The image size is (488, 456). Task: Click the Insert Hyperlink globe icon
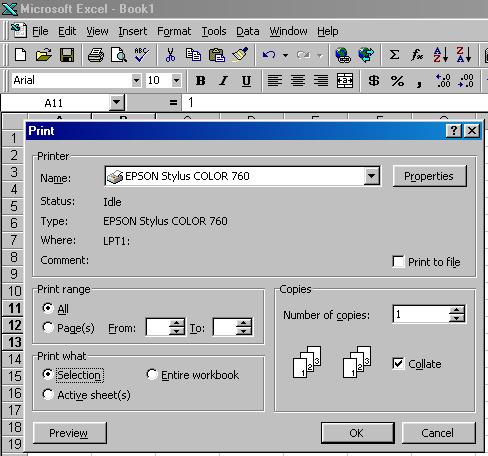343,55
